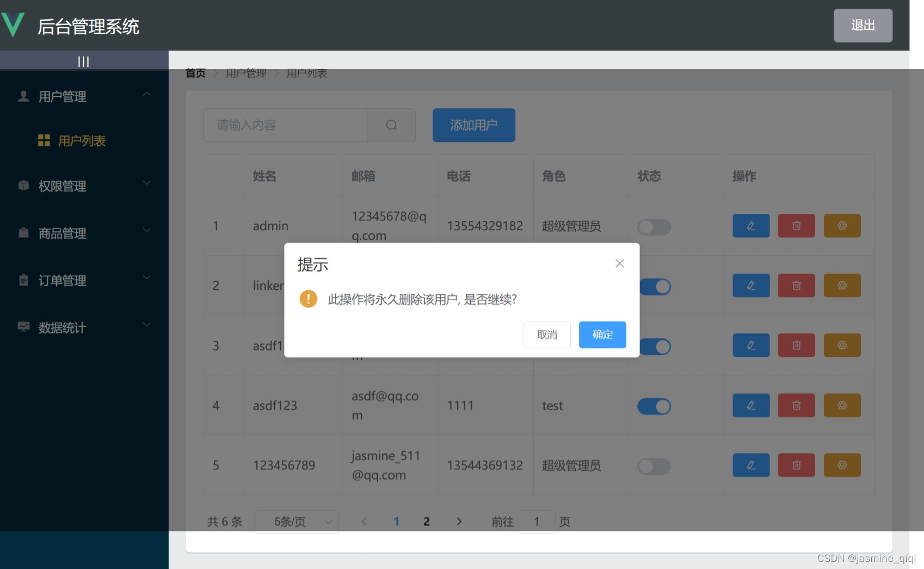The image size is (924, 569).
Task: Toggle status switch for row 3 asdf1
Action: 655,347
